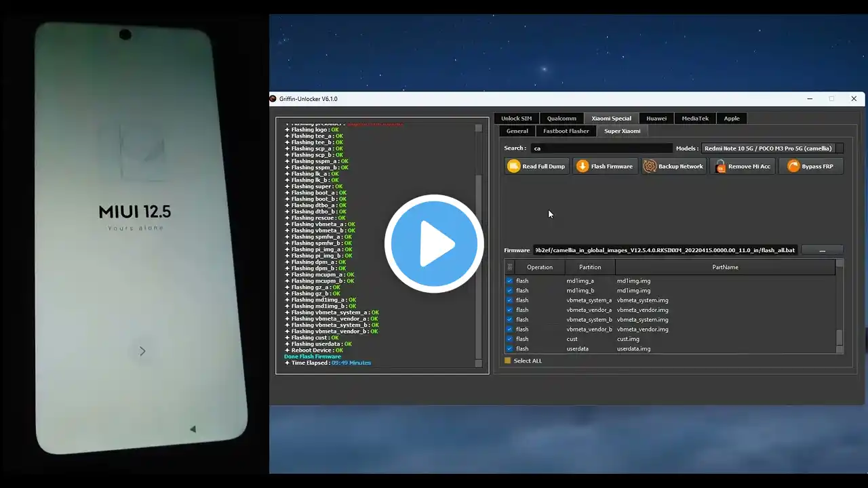Minimize the Griffin-Unlocker window
The height and width of the screenshot is (488, 868).
810,99
